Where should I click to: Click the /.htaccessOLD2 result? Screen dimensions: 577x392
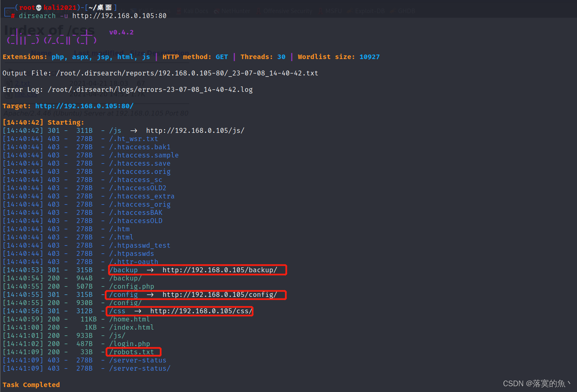pyautogui.click(x=138, y=188)
